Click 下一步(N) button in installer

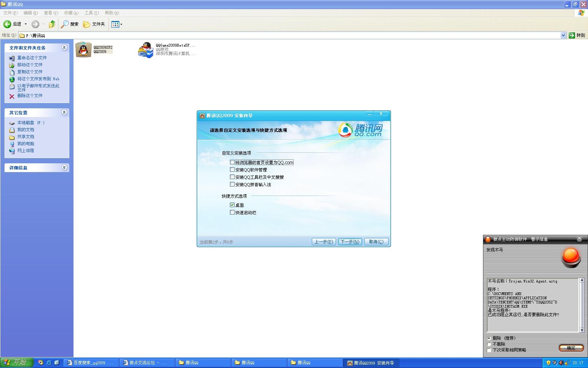[x=350, y=242]
